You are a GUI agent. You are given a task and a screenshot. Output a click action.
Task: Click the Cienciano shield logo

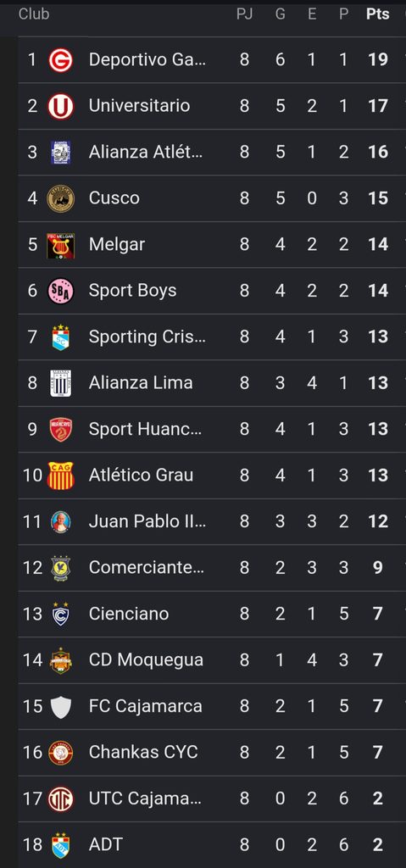(x=60, y=614)
